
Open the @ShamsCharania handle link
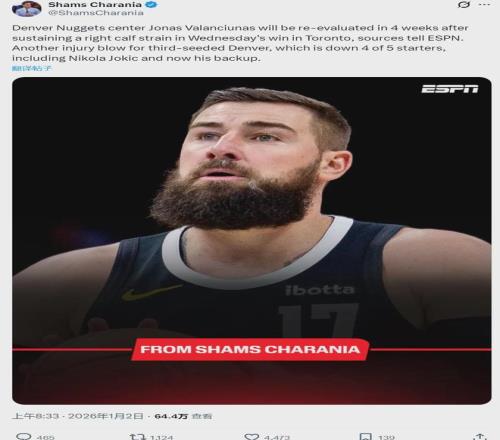coord(96,13)
